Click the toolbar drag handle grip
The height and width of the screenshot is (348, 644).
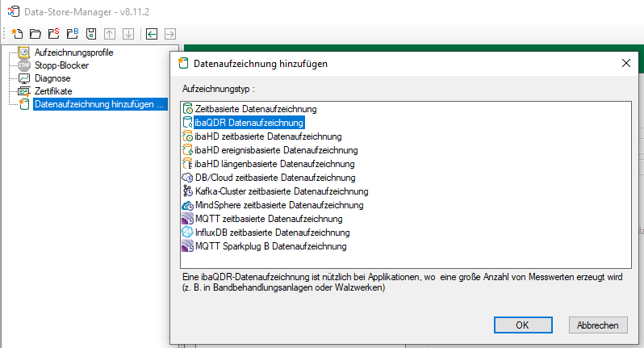pos(4,34)
